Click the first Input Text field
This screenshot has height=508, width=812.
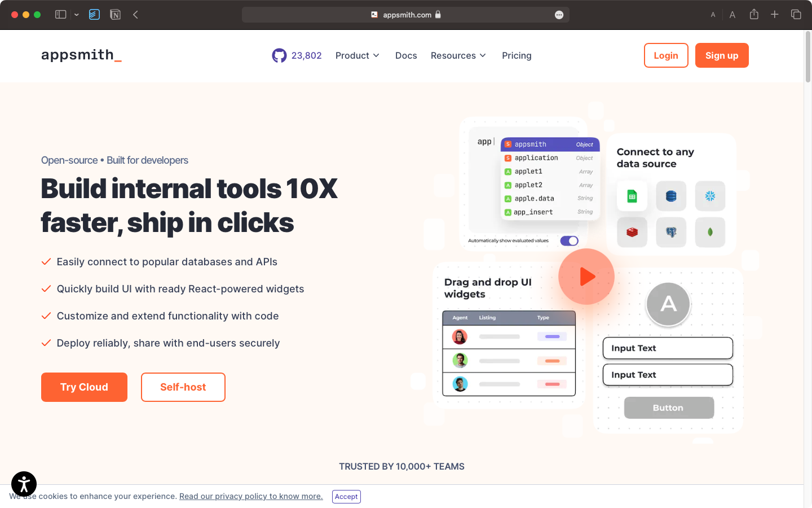coord(668,348)
